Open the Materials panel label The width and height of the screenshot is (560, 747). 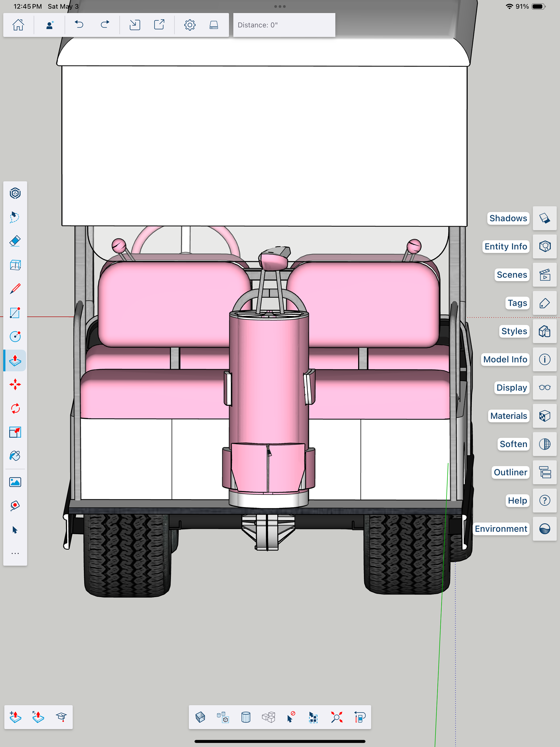point(508,416)
